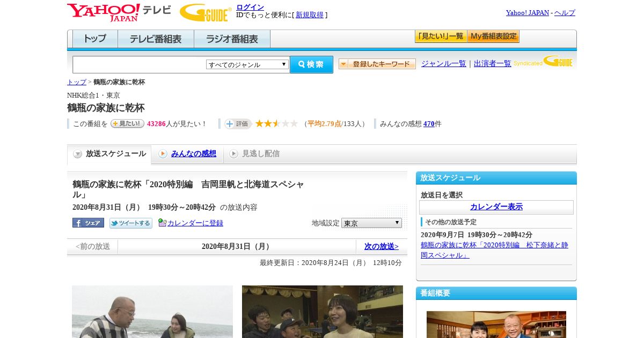Open the ヘルプ link
Image resolution: width=644 pixels, height=338 pixels.
[565, 13]
